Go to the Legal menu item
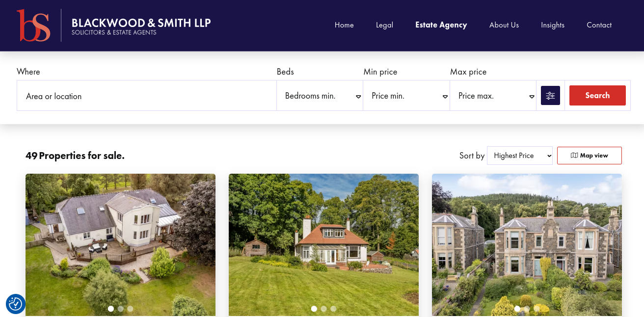Image resolution: width=644 pixels, height=317 pixels. (x=384, y=25)
